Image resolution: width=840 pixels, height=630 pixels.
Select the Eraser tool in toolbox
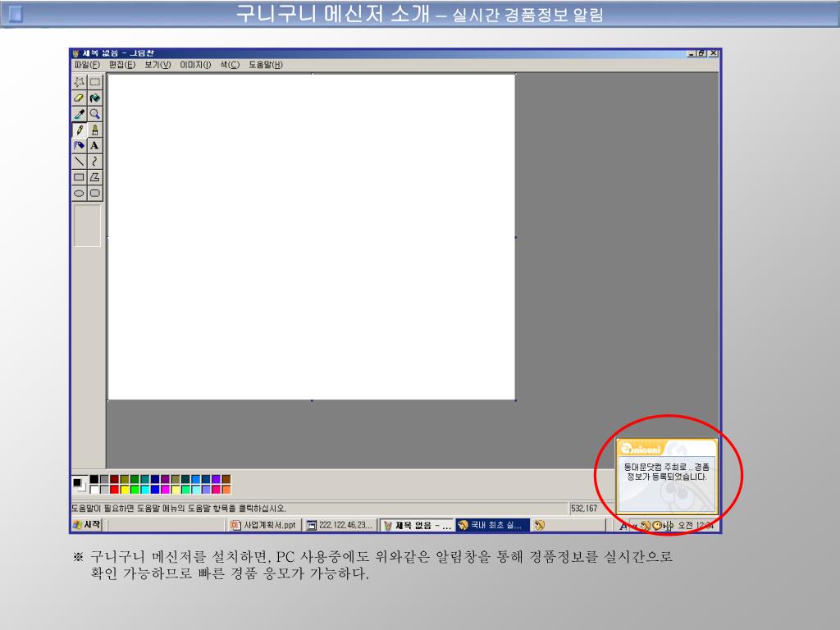click(x=80, y=98)
